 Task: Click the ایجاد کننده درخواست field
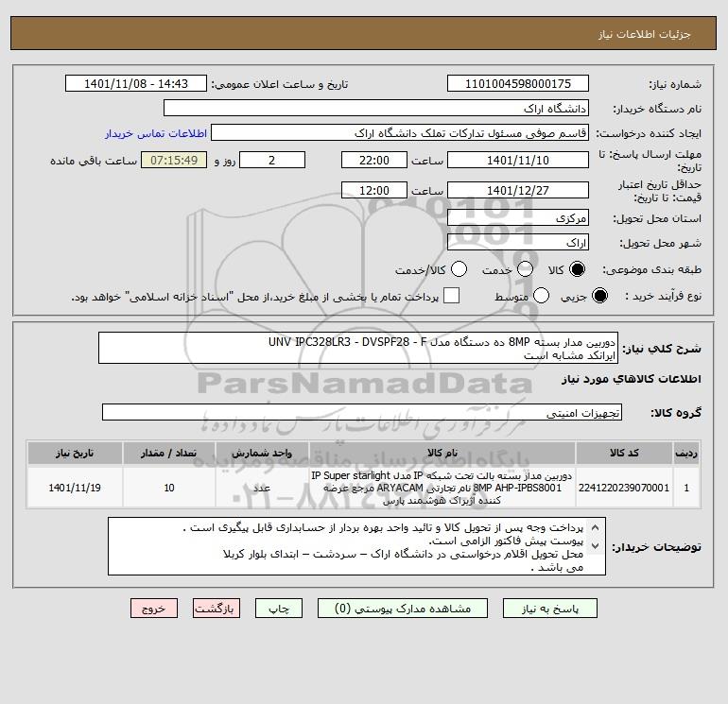(x=400, y=132)
